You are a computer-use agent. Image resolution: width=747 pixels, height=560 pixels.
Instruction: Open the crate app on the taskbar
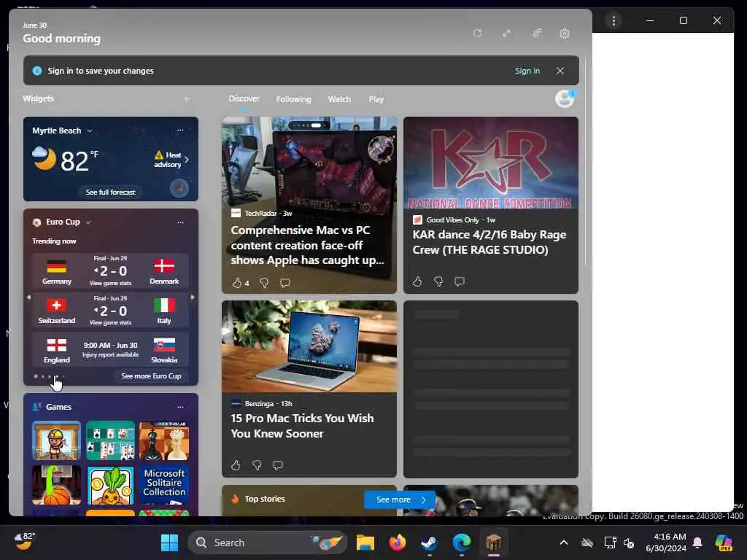click(494, 542)
